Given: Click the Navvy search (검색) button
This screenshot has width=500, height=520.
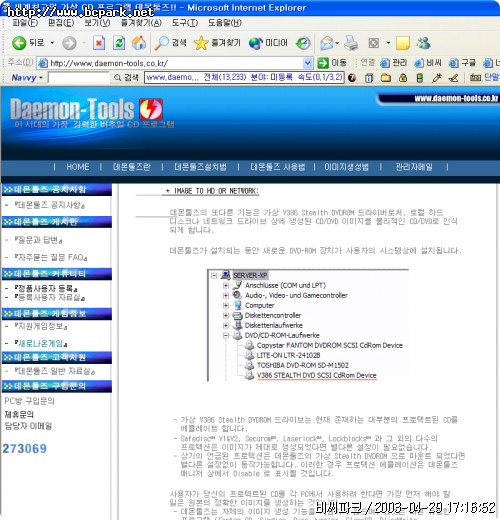Looking at the screenshot, I should (x=126, y=78).
